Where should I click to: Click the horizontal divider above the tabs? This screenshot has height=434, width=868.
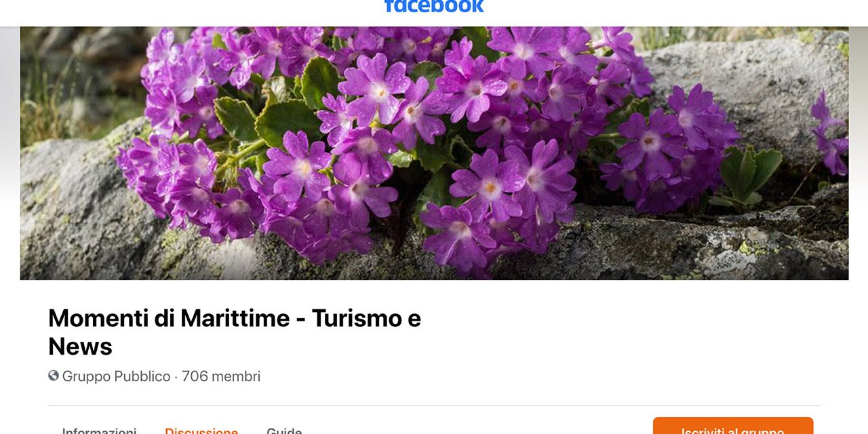click(x=434, y=406)
